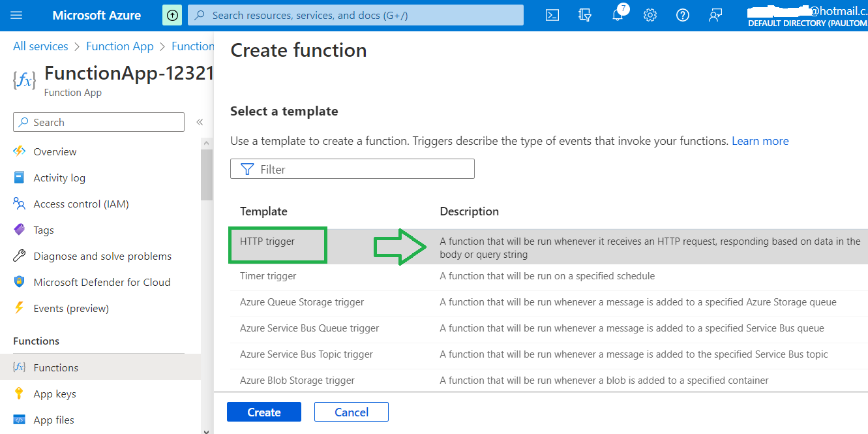Click the Timer trigger description text
The width and height of the screenshot is (868, 434).
pos(547,276)
